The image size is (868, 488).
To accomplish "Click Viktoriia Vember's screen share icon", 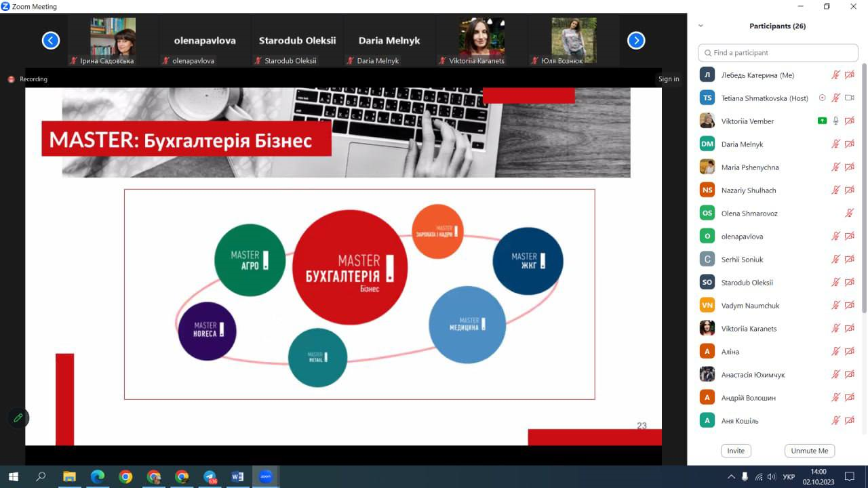I will (822, 121).
